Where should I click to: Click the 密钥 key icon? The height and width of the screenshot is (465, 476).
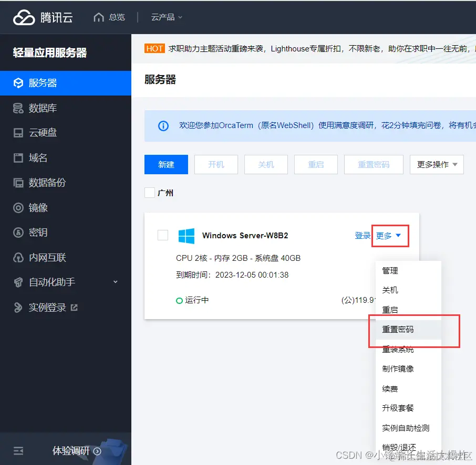tap(18, 232)
